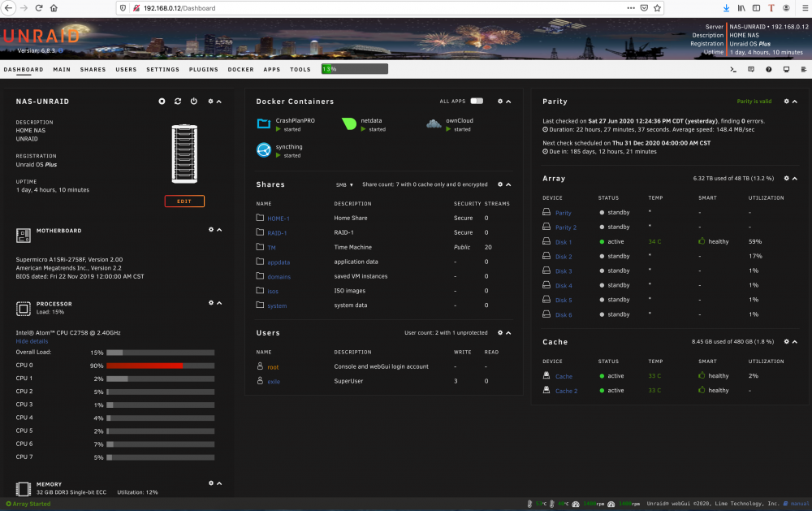Click the drive icon next to Cache 2
The width and height of the screenshot is (812, 511).
(x=546, y=390)
